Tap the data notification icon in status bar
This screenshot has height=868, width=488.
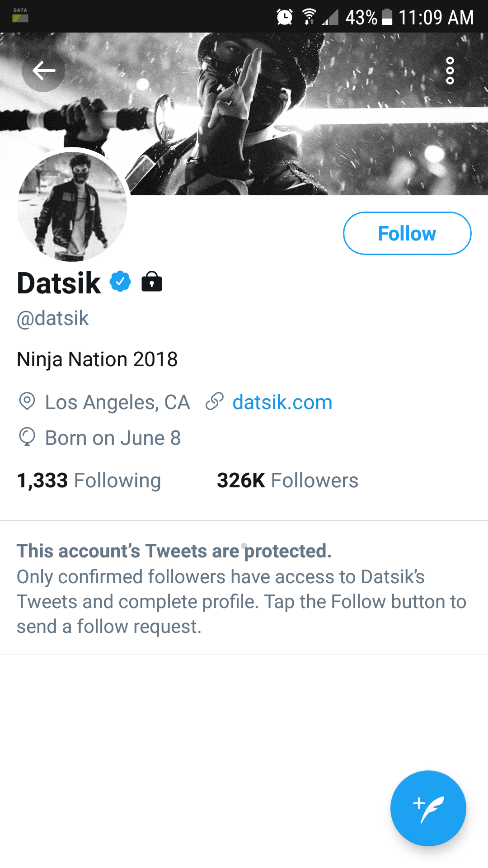click(x=20, y=15)
